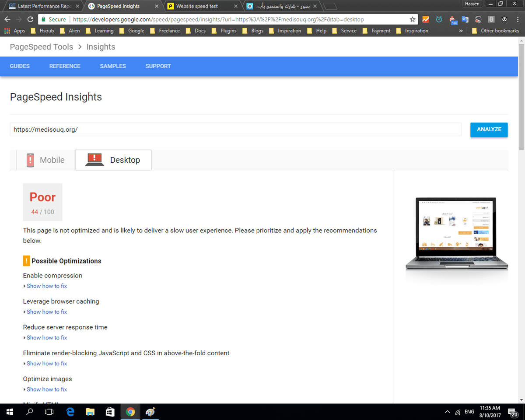Open the Learning bookmarks folder
Image resolution: width=525 pixels, height=420 pixels.
(x=99, y=31)
